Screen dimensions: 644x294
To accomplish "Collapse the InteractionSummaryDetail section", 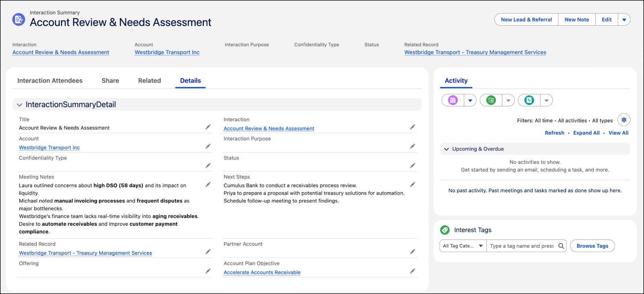I will coord(19,105).
